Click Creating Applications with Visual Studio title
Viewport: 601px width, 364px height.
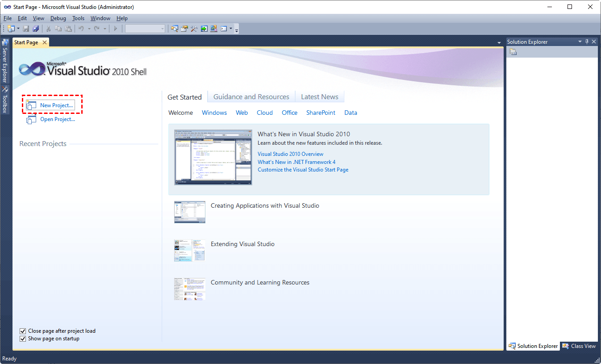pos(265,206)
